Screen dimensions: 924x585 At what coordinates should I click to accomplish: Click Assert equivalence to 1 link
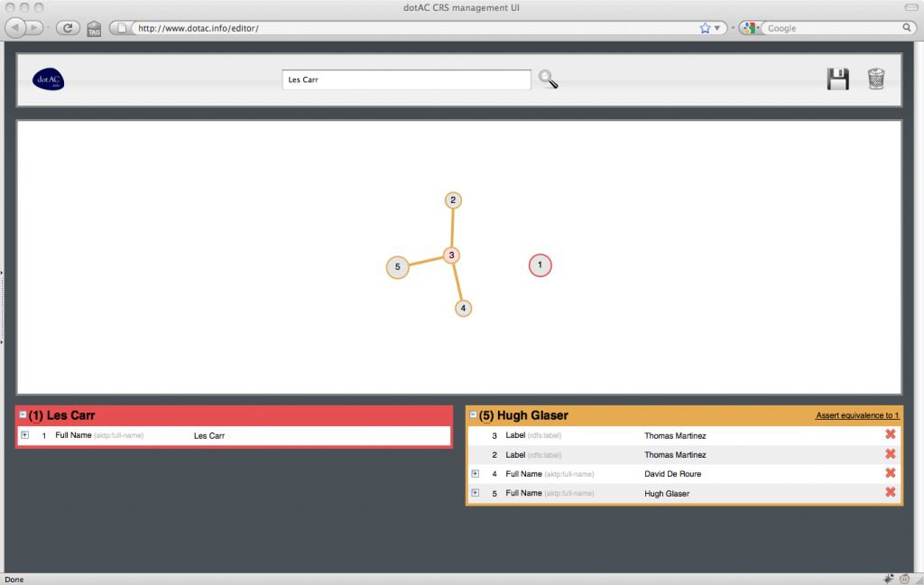[856, 416]
